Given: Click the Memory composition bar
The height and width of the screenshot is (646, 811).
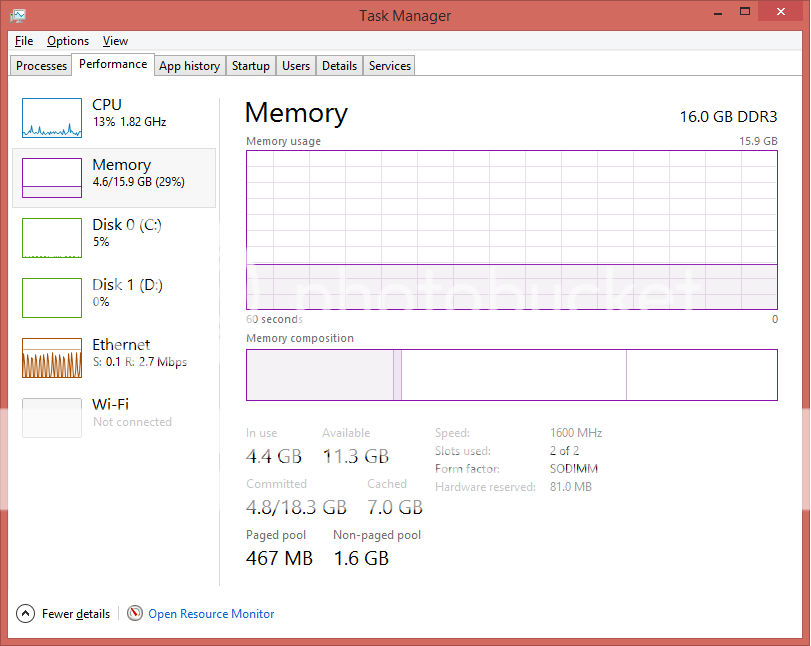Looking at the screenshot, I should [x=512, y=374].
